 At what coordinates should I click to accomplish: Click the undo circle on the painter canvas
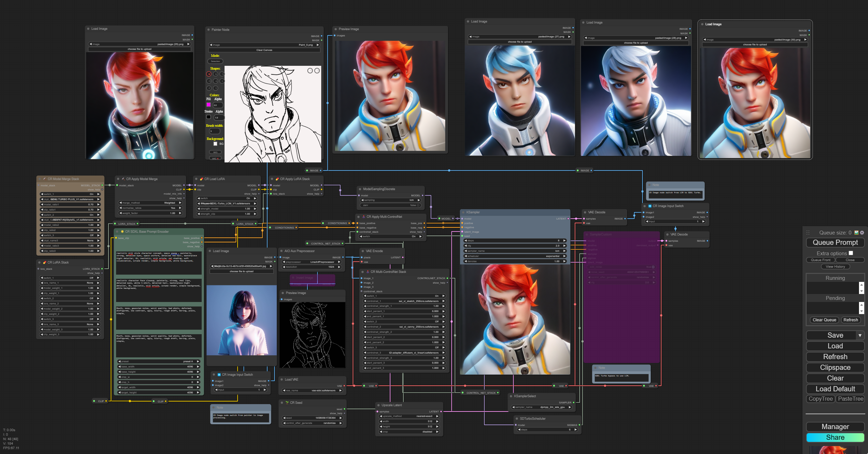coord(310,71)
